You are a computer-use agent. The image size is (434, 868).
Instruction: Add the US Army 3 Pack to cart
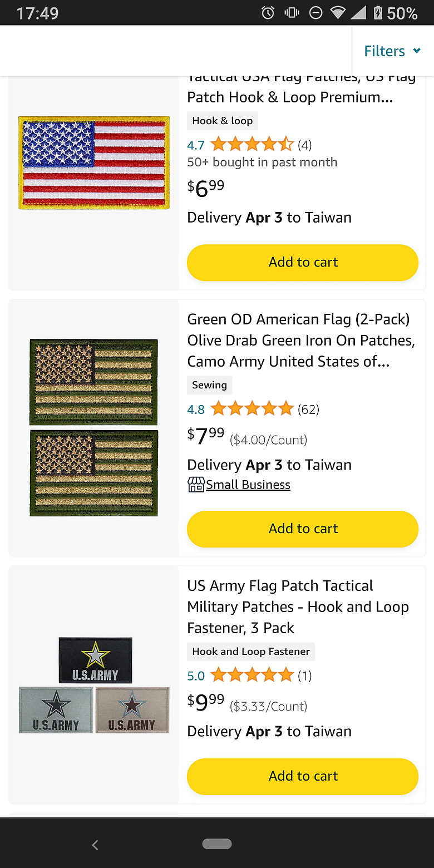(x=303, y=776)
